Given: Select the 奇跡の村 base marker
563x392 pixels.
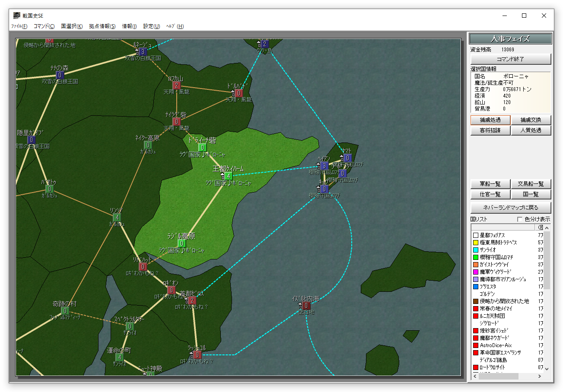Looking at the screenshot, I should (65, 311).
